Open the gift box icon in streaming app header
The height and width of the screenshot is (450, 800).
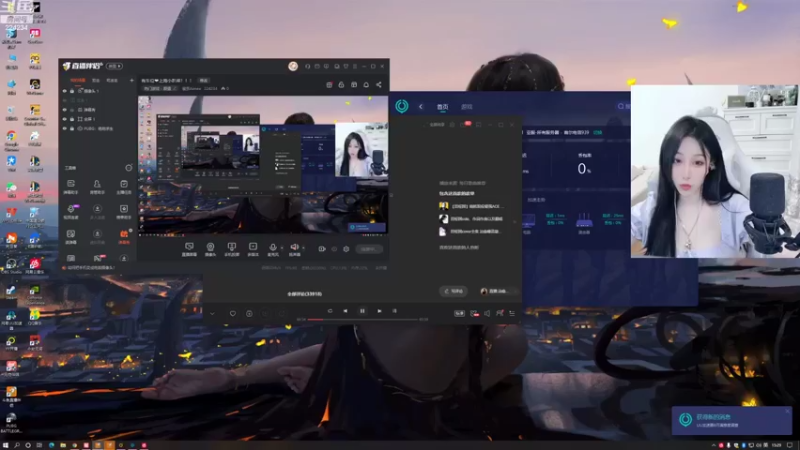tap(354, 85)
